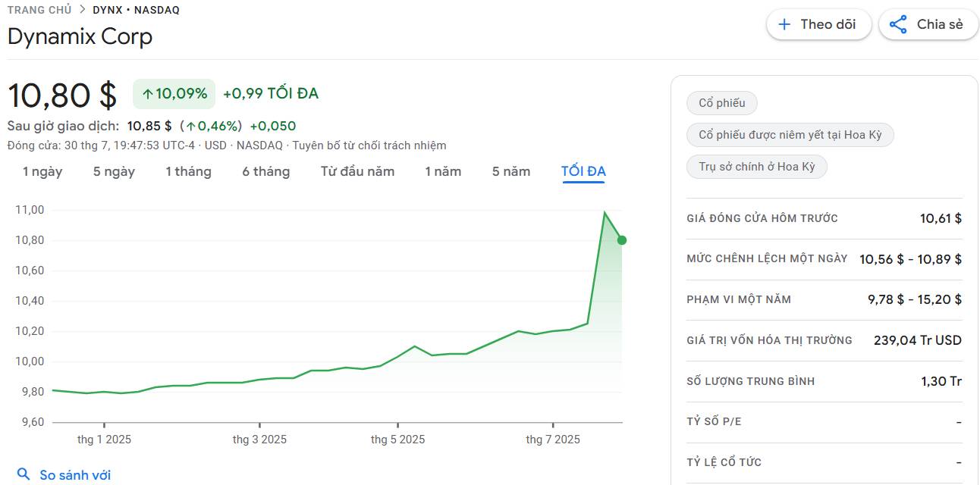Image resolution: width=980 pixels, height=485 pixels.
Task: Click the breadcrumb chevron after TRANG CHỦ
Action: coord(82,10)
